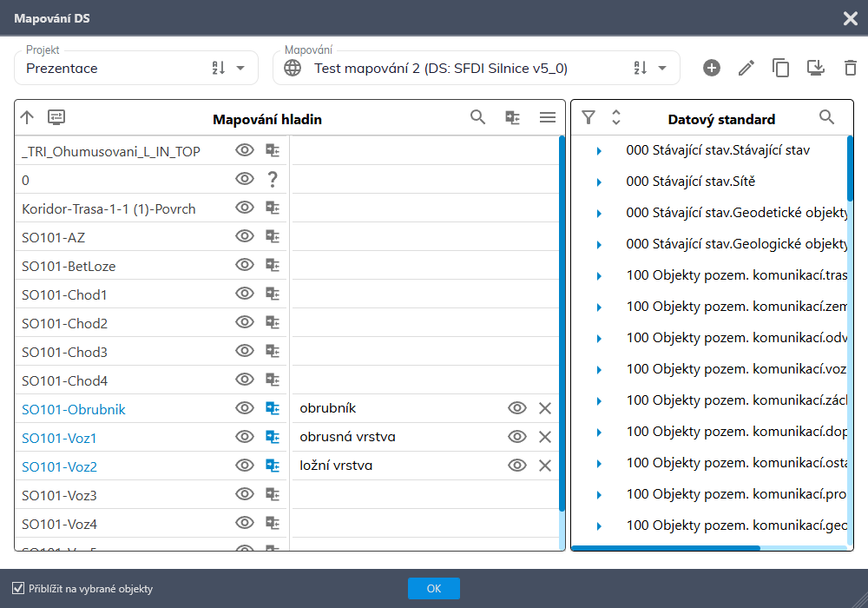868x608 pixels.
Task: Select the SO101-Voz1 layer row
Action: pos(59,438)
